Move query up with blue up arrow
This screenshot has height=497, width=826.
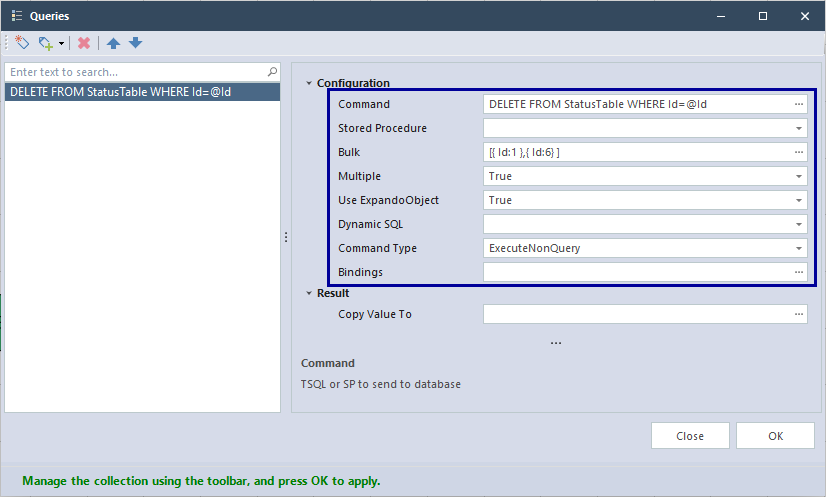pos(113,43)
